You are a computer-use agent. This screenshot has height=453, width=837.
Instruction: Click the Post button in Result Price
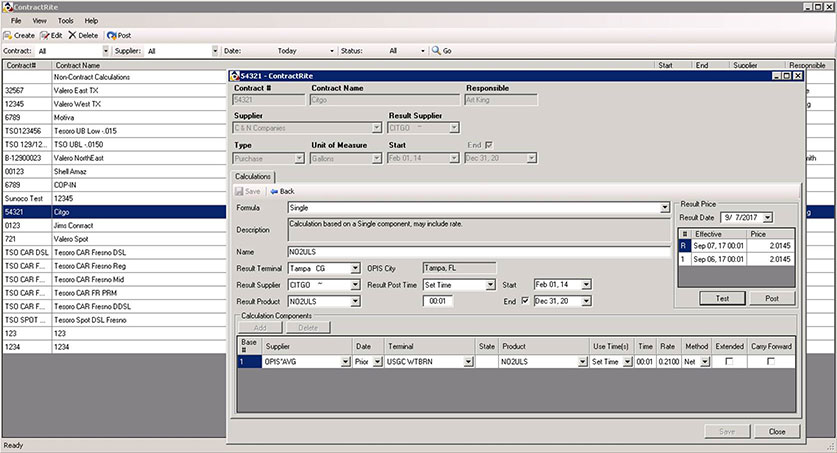772,298
